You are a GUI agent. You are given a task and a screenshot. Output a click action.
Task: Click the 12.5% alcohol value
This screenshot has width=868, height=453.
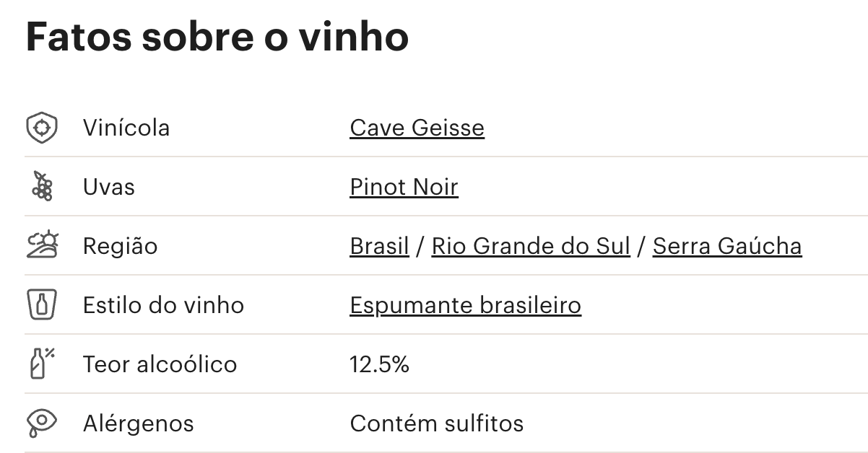pos(379,364)
